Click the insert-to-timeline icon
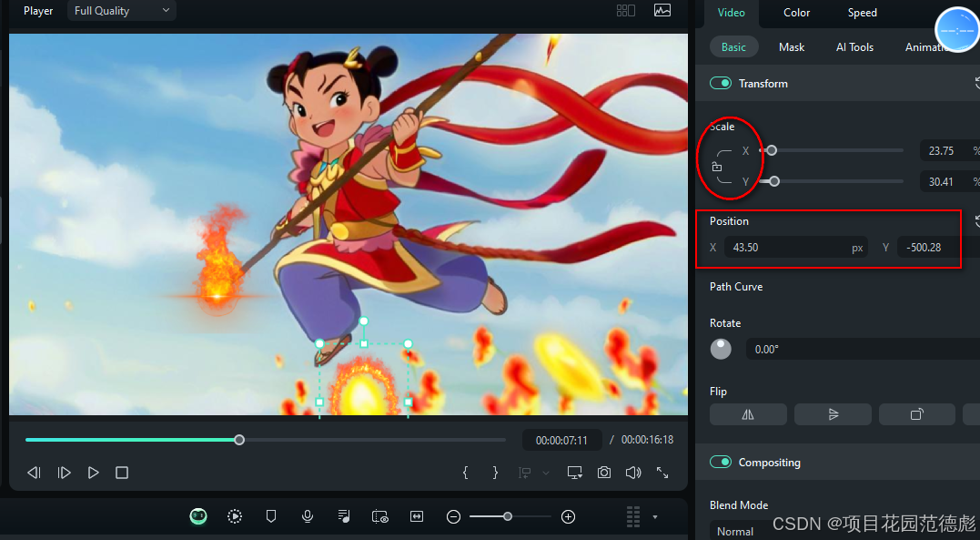 pos(524,473)
